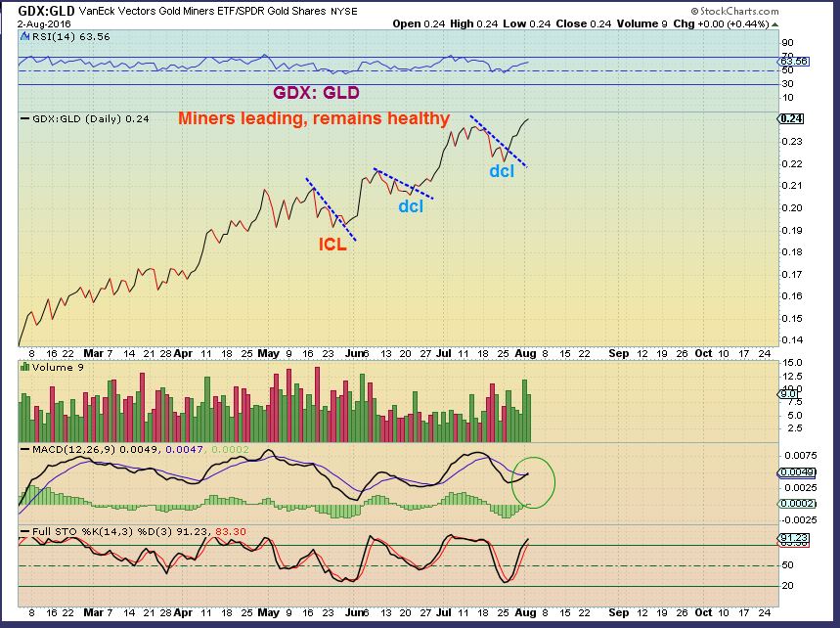Click the 20 level stochastic axis label
840x628 pixels.
click(787, 586)
